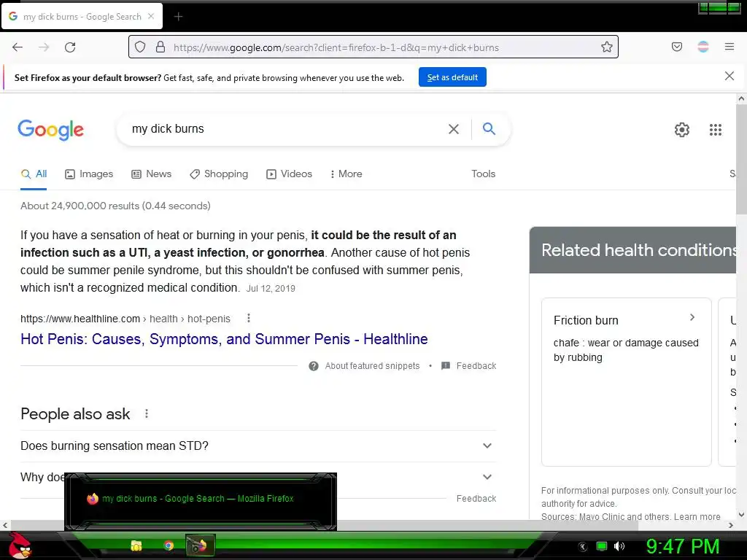Click the Learn more sources link
Screen dimensions: 747x560
tap(697, 517)
